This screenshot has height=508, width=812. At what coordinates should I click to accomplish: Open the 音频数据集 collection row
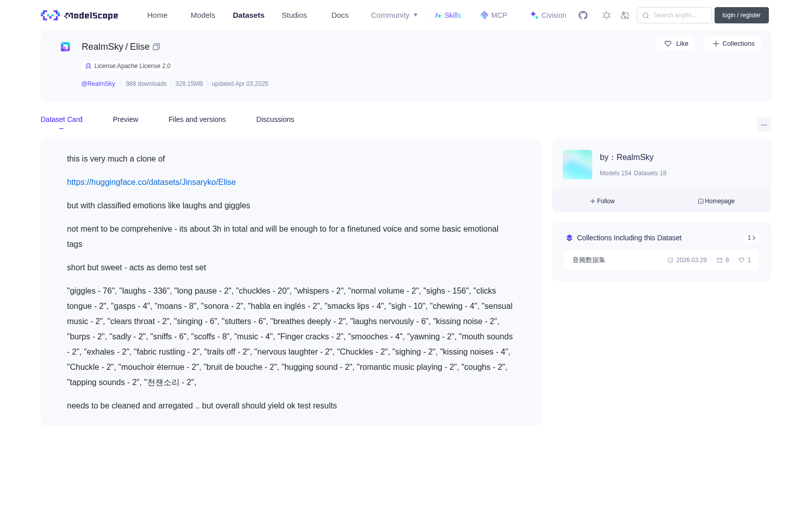click(662, 260)
